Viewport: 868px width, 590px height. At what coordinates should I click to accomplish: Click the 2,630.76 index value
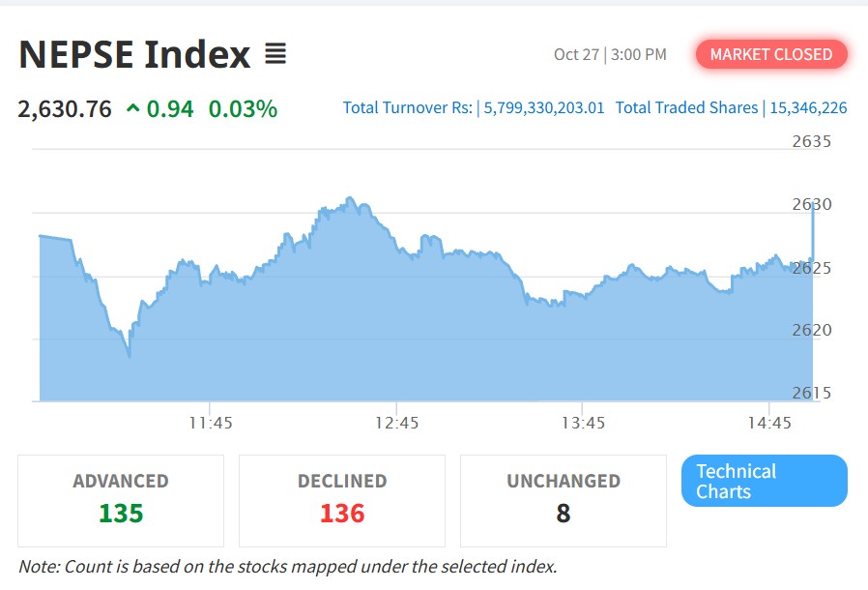click(x=65, y=108)
